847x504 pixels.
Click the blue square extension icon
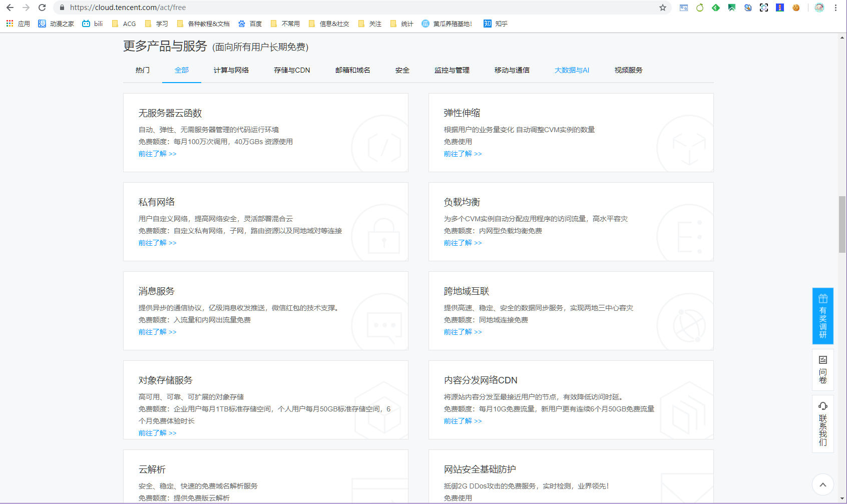pos(780,8)
